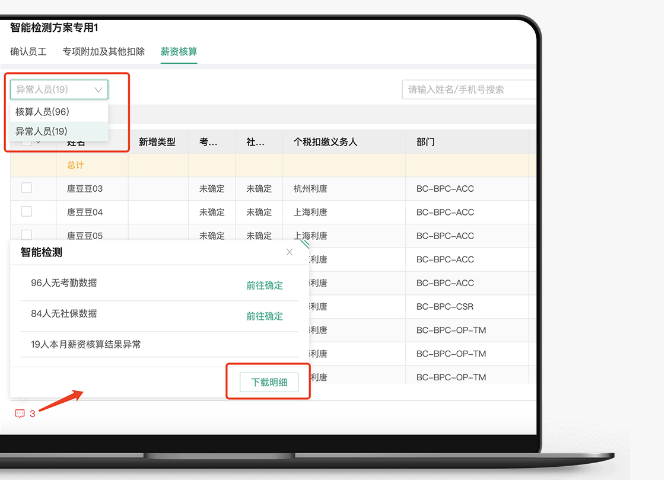The width and height of the screenshot is (664, 480).
Task: Tick the checkbox for 唐豆豆04
Action: [x=26, y=212]
